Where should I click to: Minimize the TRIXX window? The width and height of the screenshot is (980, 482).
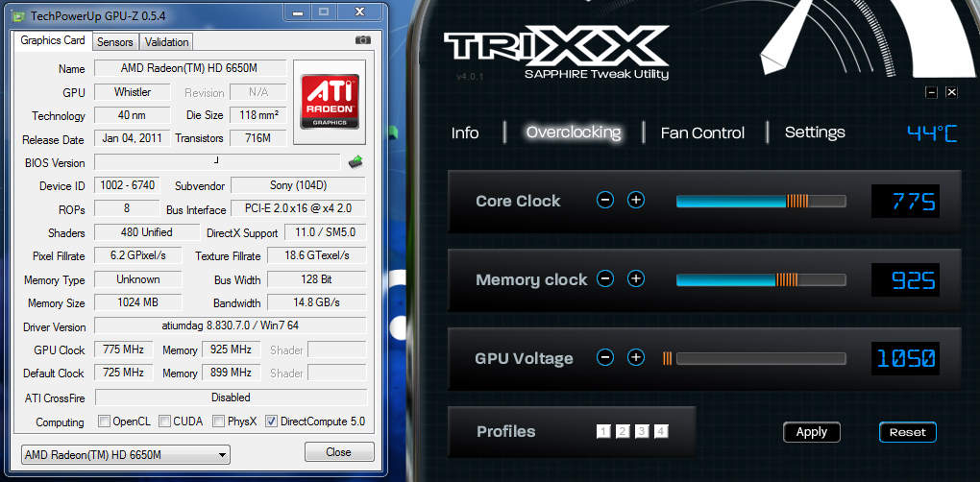pyautogui.click(x=931, y=92)
